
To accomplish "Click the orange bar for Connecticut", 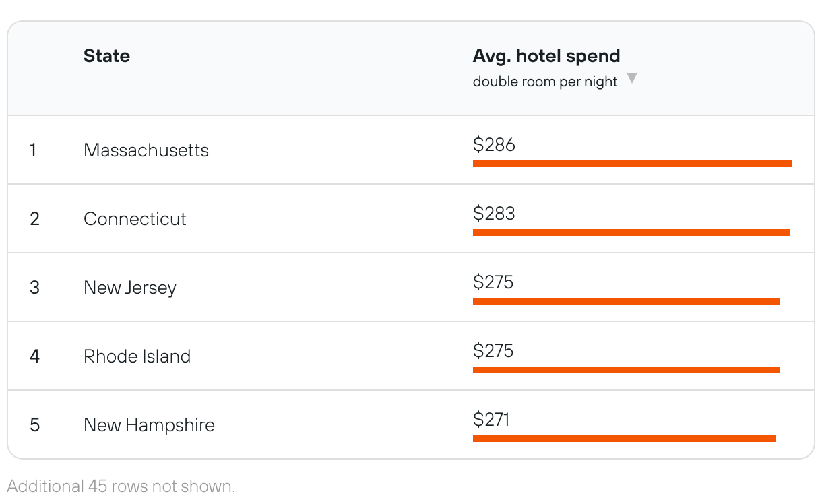I will (x=631, y=232).
